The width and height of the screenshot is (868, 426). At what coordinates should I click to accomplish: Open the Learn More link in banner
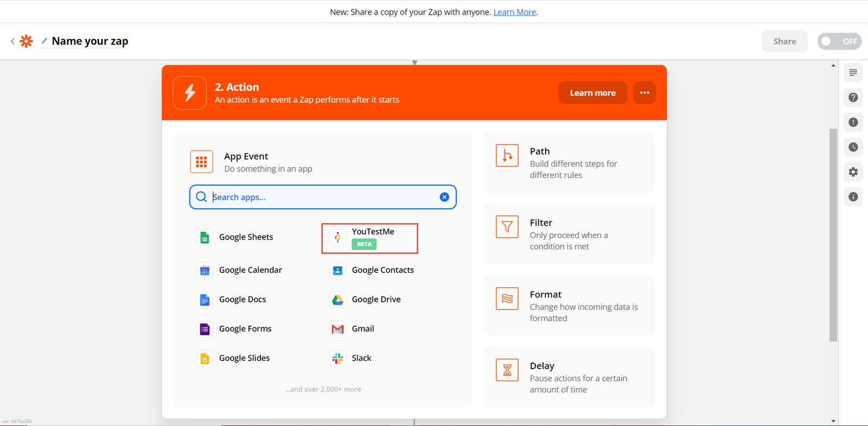point(514,12)
